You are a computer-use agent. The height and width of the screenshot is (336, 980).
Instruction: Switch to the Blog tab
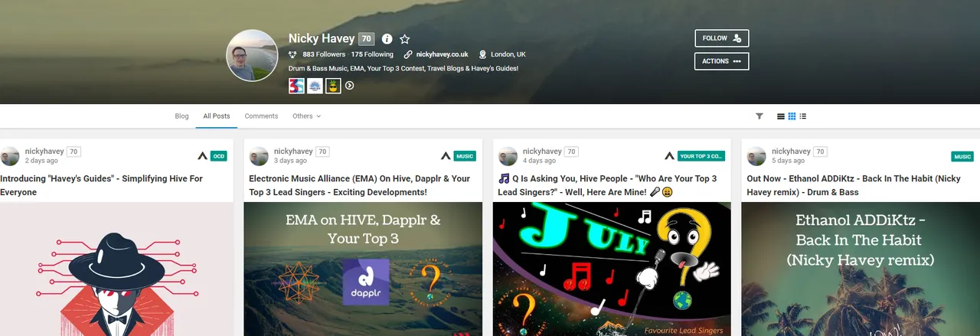tap(181, 116)
